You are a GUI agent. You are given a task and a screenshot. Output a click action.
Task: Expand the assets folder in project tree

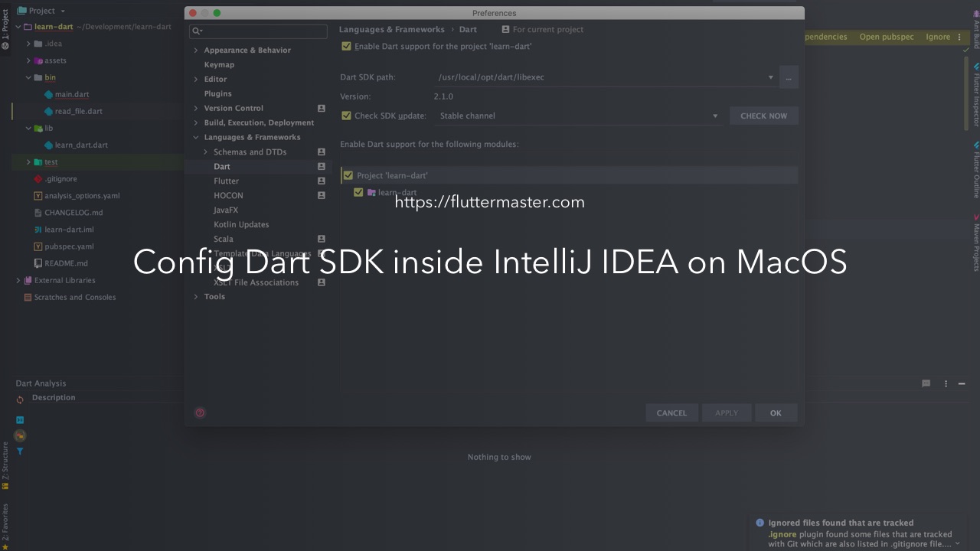(x=28, y=60)
